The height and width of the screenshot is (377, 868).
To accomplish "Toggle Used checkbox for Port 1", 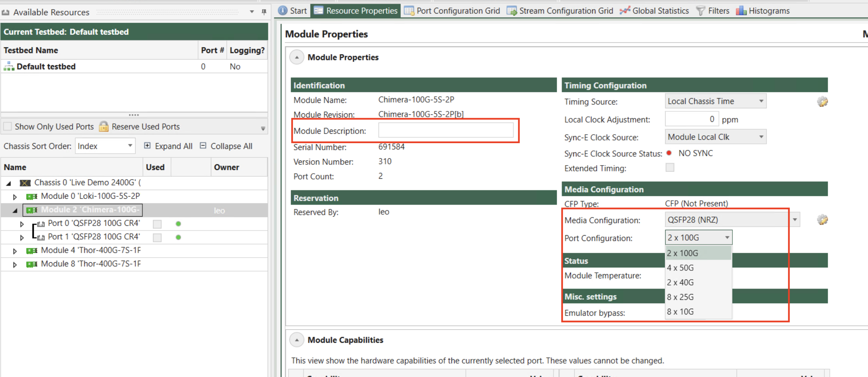I will tap(157, 238).
